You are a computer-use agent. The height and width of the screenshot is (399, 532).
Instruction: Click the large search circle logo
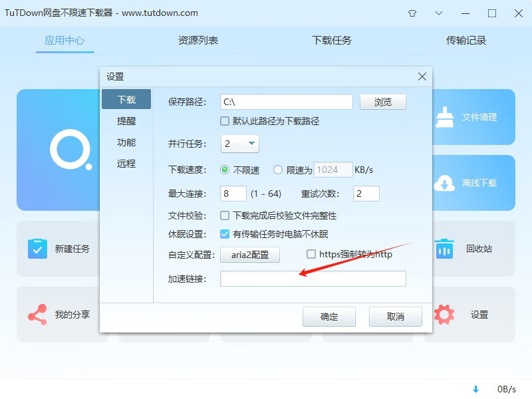pos(70,150)
